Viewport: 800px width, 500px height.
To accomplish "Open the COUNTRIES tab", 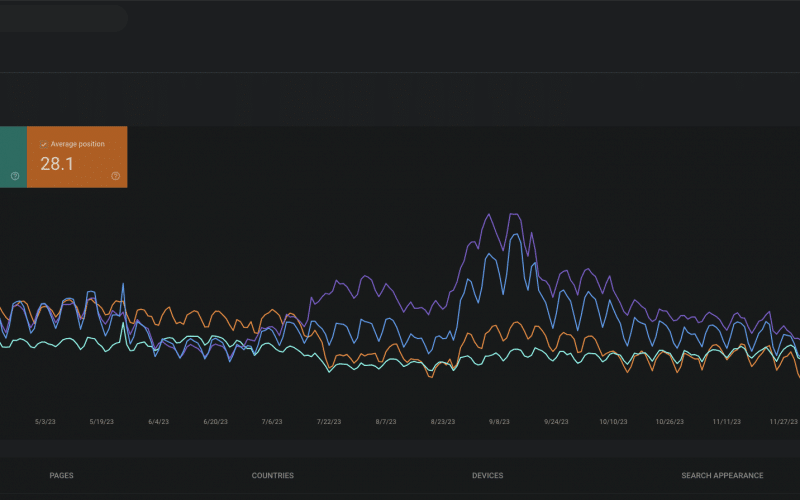I will (x=272, y=476).
